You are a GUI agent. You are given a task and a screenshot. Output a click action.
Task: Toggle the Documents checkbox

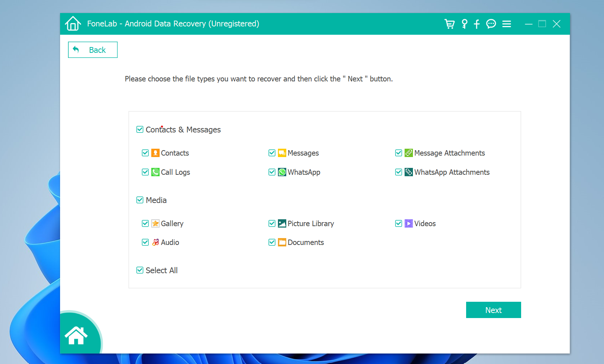tap(272, 242)
